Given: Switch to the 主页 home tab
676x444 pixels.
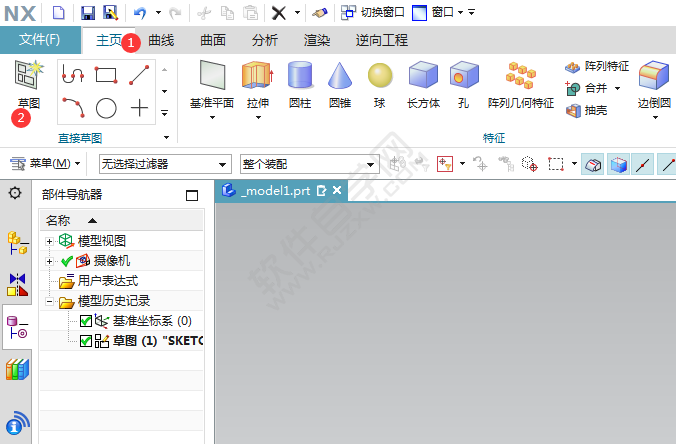Looking at the screenshot, I should [109, 40].
